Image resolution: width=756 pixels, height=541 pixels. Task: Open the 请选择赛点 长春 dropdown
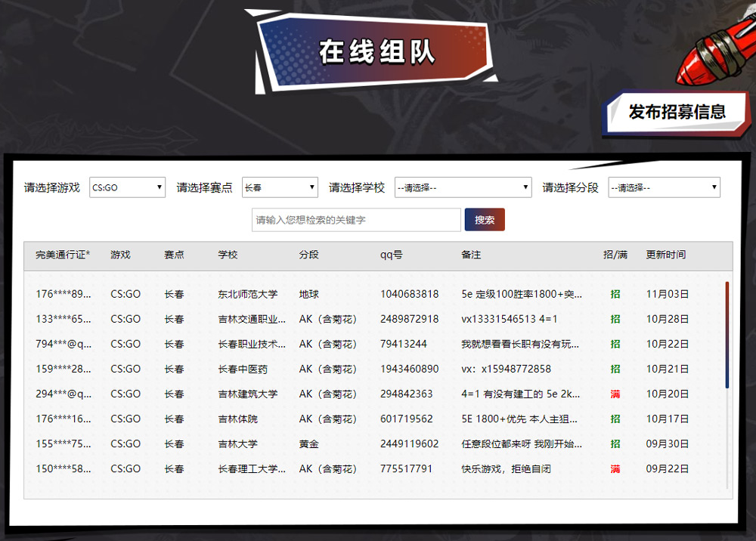(x=280, y=187)
